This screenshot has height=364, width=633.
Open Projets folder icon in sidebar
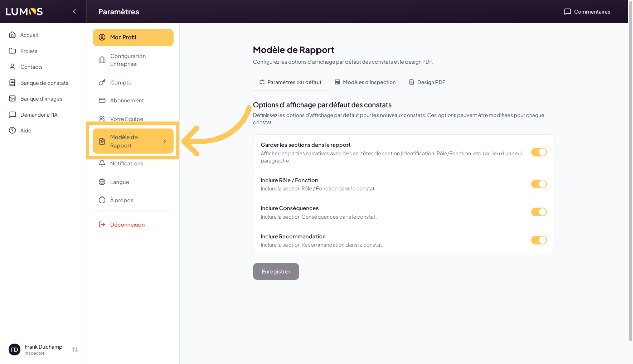tap(12, 51)
